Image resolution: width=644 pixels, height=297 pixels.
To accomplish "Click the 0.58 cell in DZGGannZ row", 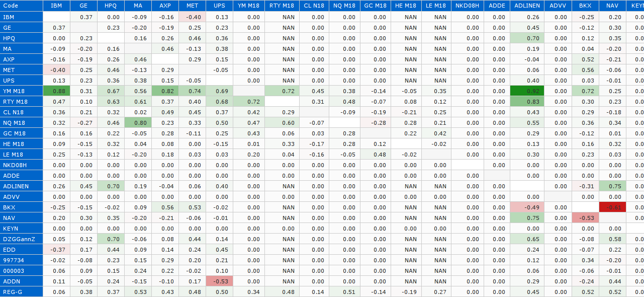I will tap(612, 239).
